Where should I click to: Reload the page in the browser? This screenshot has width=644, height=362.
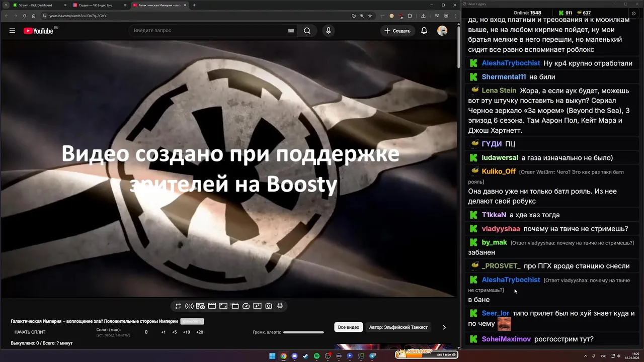[x=24, y=16]
